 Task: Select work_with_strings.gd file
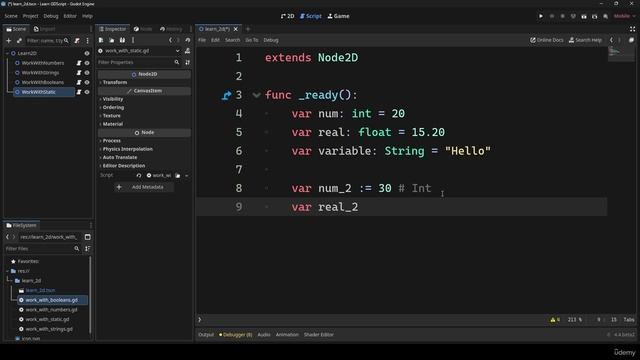49,329
